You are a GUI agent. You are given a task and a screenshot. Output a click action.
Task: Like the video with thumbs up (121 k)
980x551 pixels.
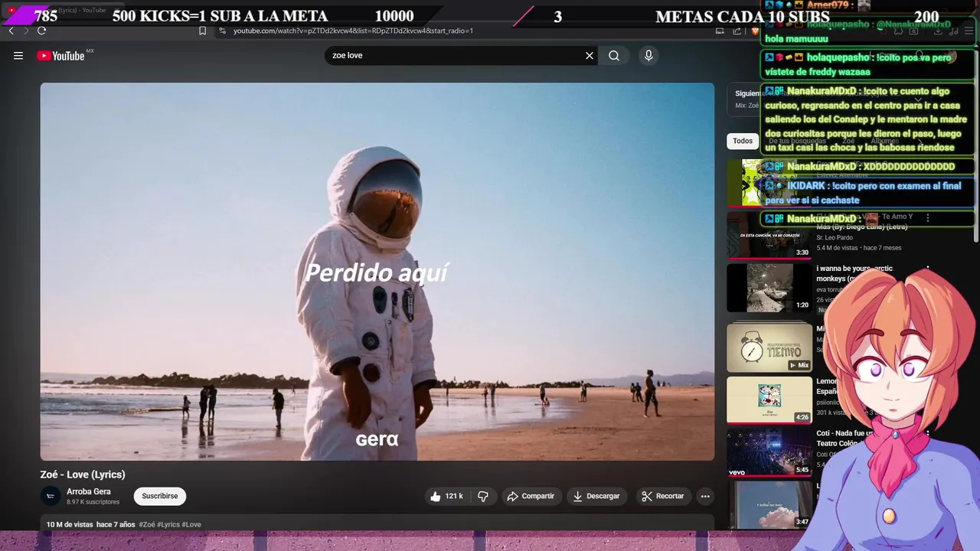tap(446, 496)
